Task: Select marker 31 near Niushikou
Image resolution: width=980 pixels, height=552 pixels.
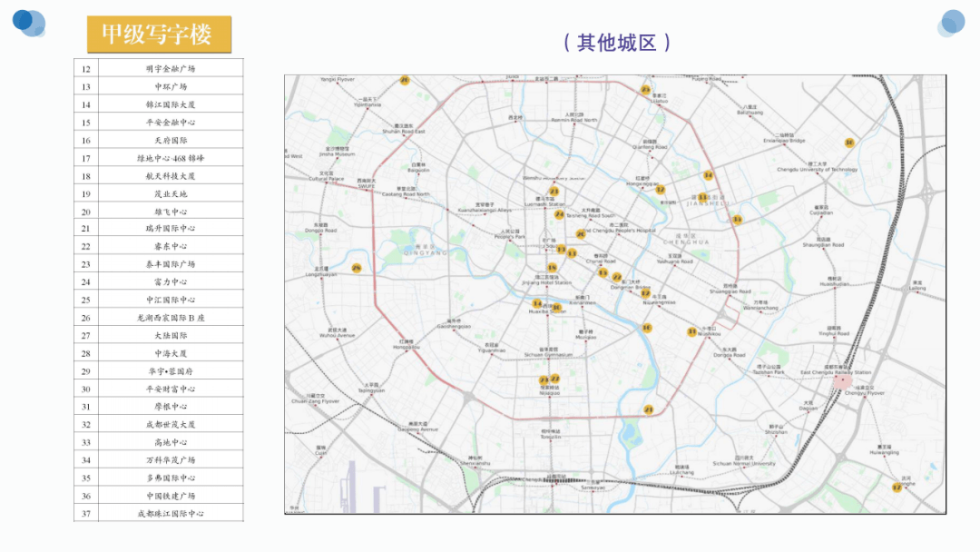Action: 691,331
